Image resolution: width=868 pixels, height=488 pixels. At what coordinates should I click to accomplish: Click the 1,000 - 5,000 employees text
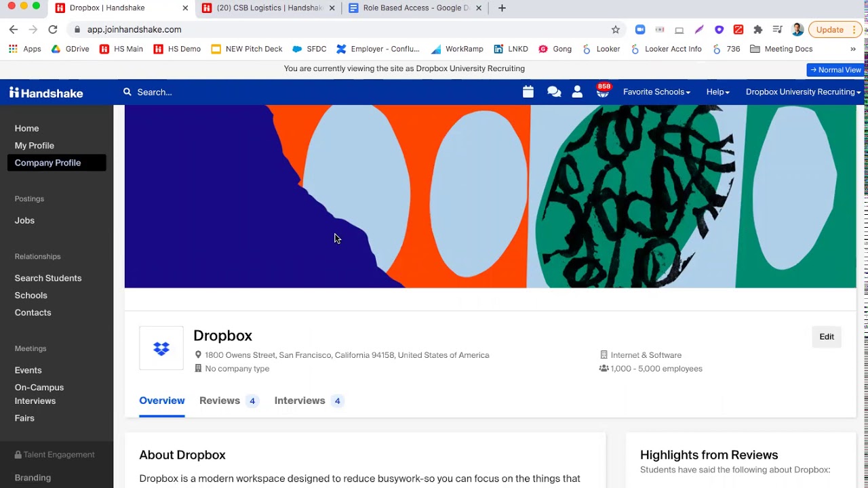pyautogui.click(x=656, y=369)
